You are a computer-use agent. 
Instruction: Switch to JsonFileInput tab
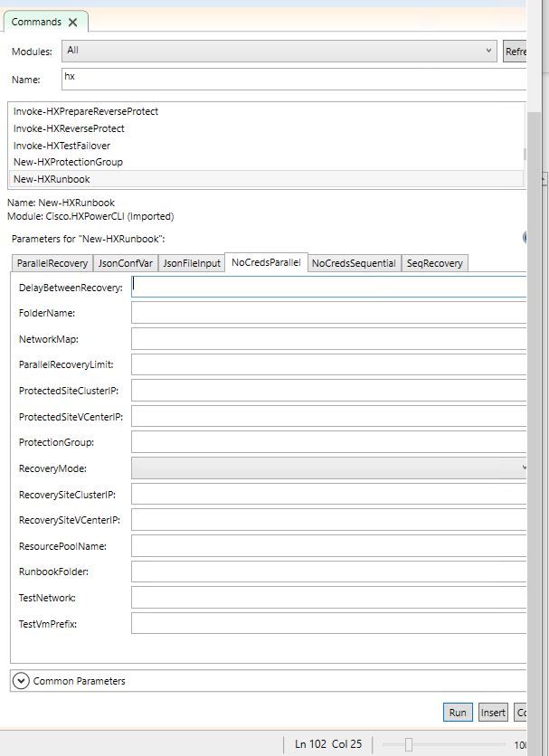[192, 263]
